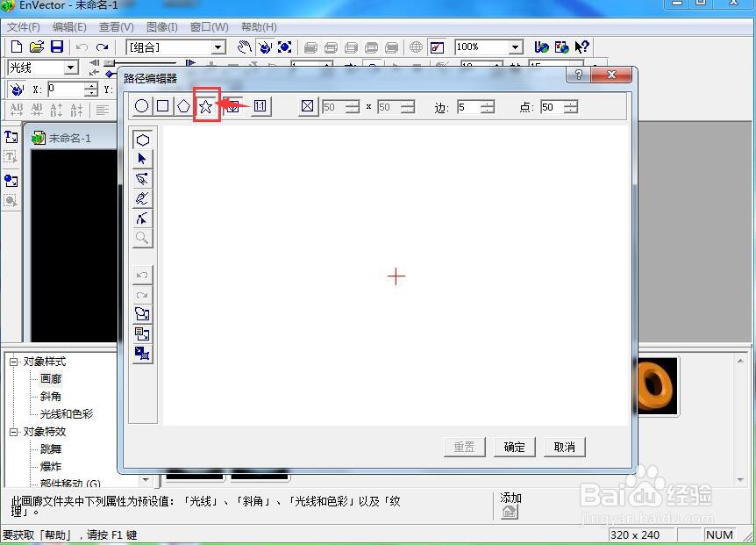The height and width of the screenshot is (545, 756).
Task: Open a file using folder icon
Action: pos(37,47)
